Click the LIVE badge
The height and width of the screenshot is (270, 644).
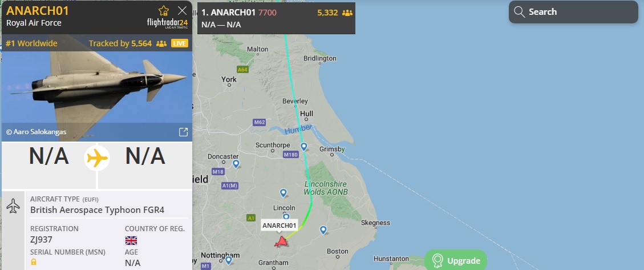click(180, 43)
